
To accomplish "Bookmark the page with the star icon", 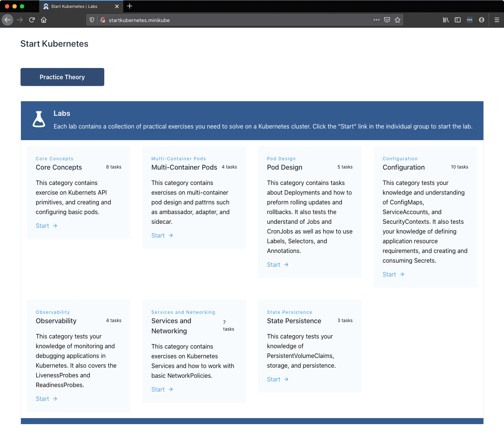I will [398, 20].
